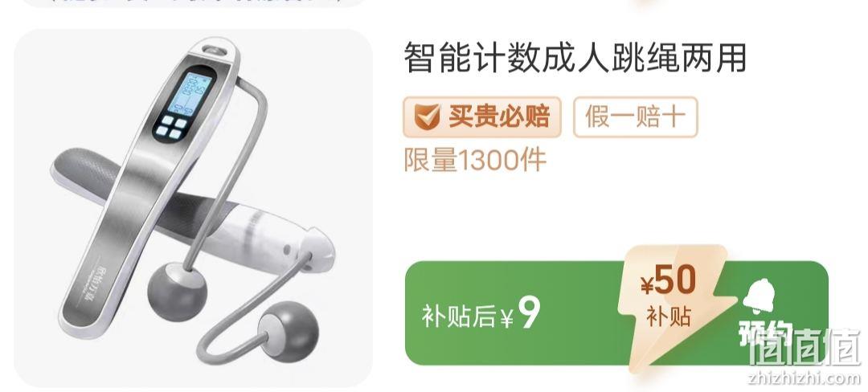Click the upper gray weighted ball
Image resolution: width=868 pixels, height=392 pixels.
coord(177,290)
